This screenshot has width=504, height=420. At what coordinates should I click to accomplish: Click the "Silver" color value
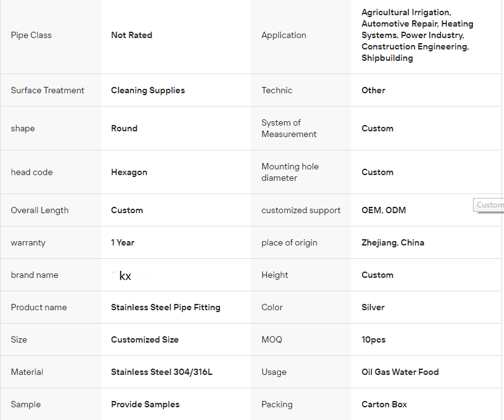coord(373,308)
